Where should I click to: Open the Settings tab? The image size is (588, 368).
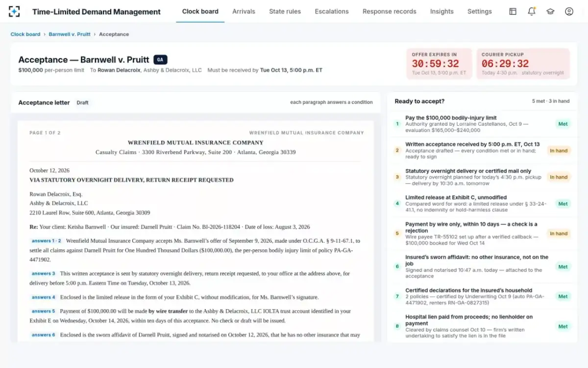[x=479, y=11]
